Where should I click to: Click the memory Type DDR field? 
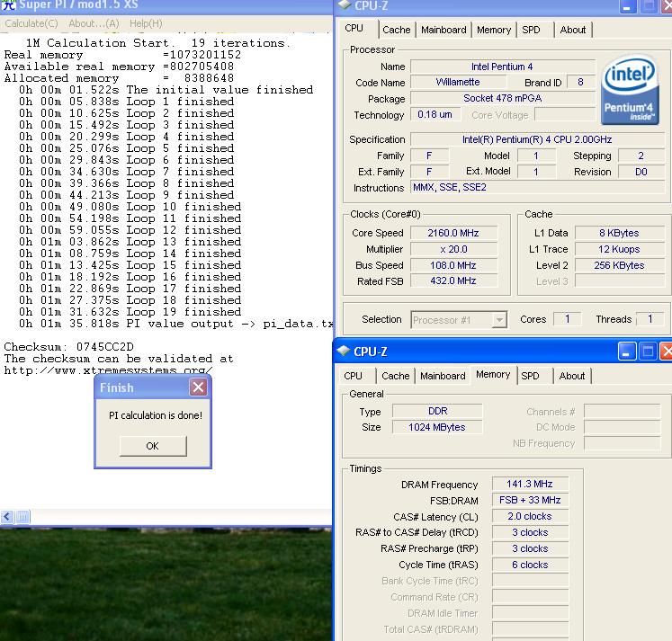click(437, 411)
